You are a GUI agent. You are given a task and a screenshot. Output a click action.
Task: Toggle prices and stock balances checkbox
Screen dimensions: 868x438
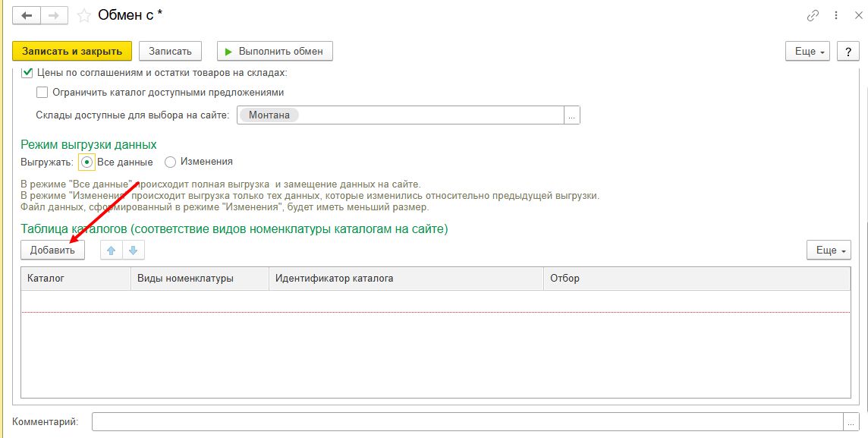27,73
